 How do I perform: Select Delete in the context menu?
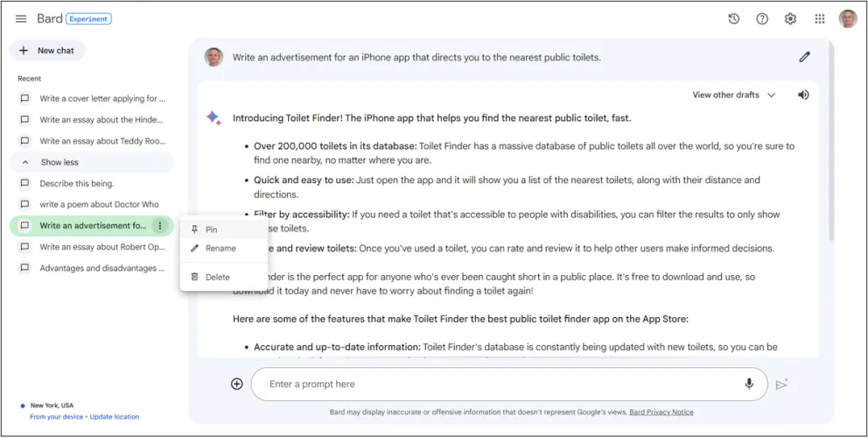(217, 277)
